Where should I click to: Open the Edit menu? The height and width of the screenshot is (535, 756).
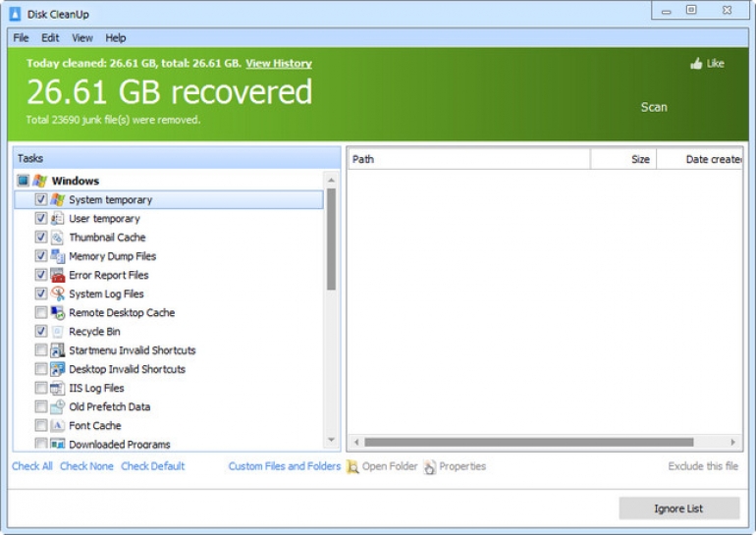click(x=50, y=38)
